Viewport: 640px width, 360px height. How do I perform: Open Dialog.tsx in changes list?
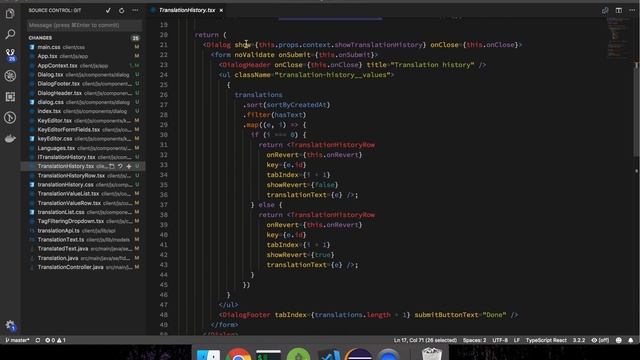point(84,75)
